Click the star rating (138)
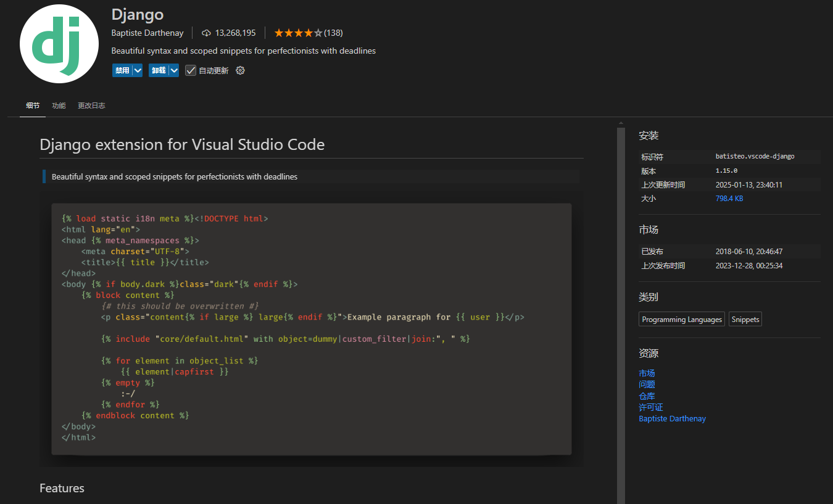Viewport: 833px width, 504px height. pos(308,33)
